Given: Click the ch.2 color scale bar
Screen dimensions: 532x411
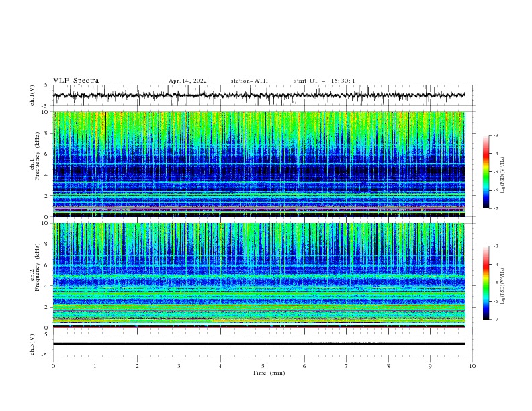Looking at the screenshot, I should point(486,283).
